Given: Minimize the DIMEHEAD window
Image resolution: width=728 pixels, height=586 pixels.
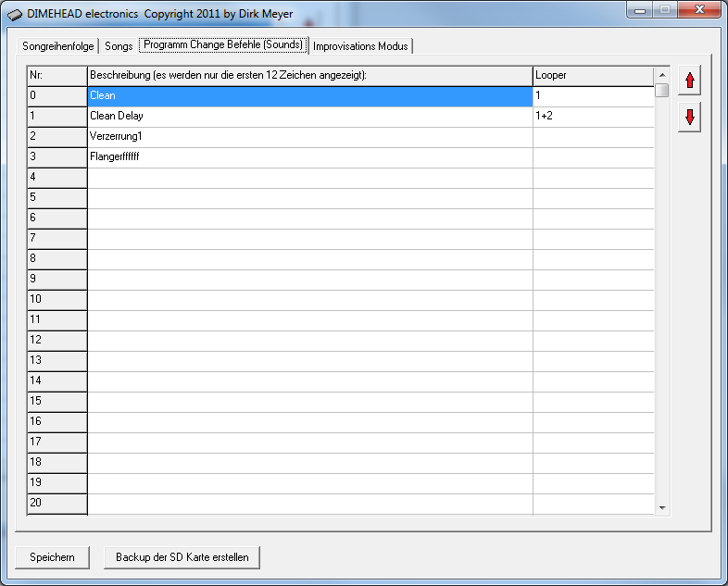Looking at the screenshot, I should click(640, 10).
